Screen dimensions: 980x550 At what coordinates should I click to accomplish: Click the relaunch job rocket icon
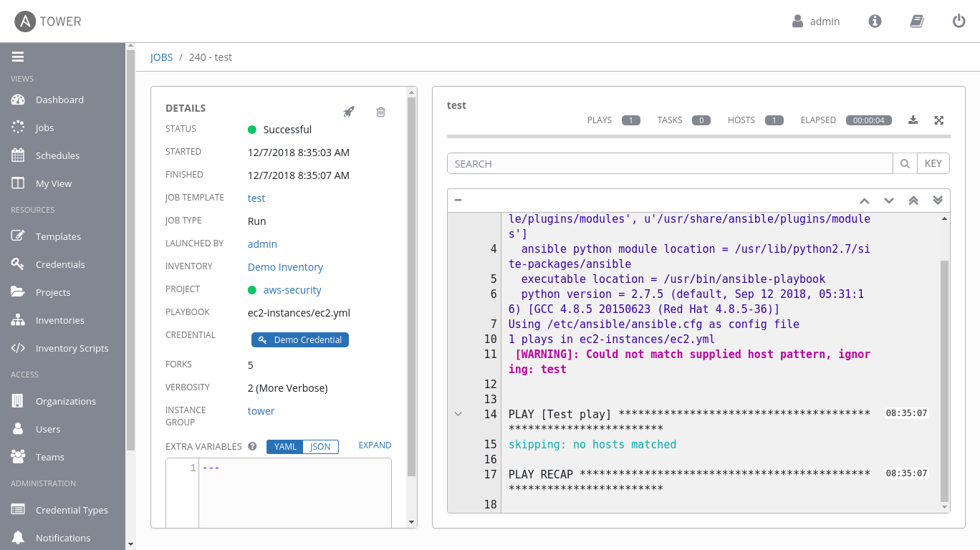[x=349, y=112]
